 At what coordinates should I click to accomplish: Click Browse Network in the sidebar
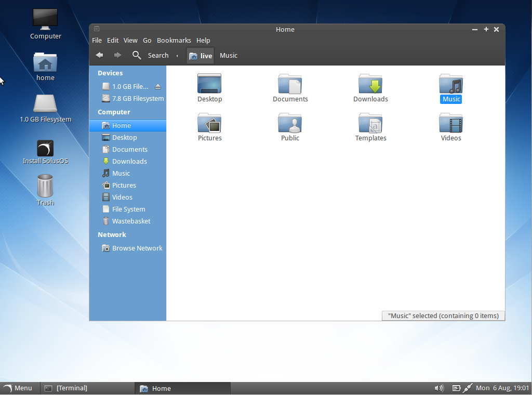[x=137, y=248]
